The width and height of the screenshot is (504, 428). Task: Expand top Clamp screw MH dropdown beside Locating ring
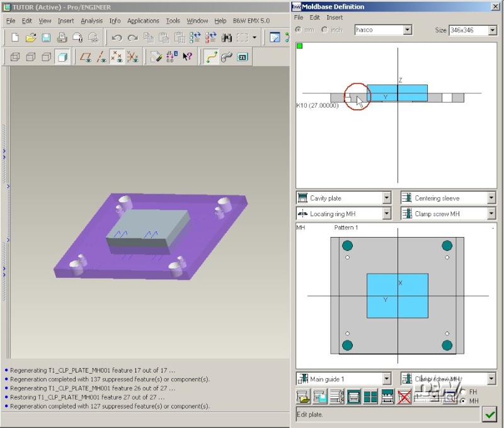[491, 213]
